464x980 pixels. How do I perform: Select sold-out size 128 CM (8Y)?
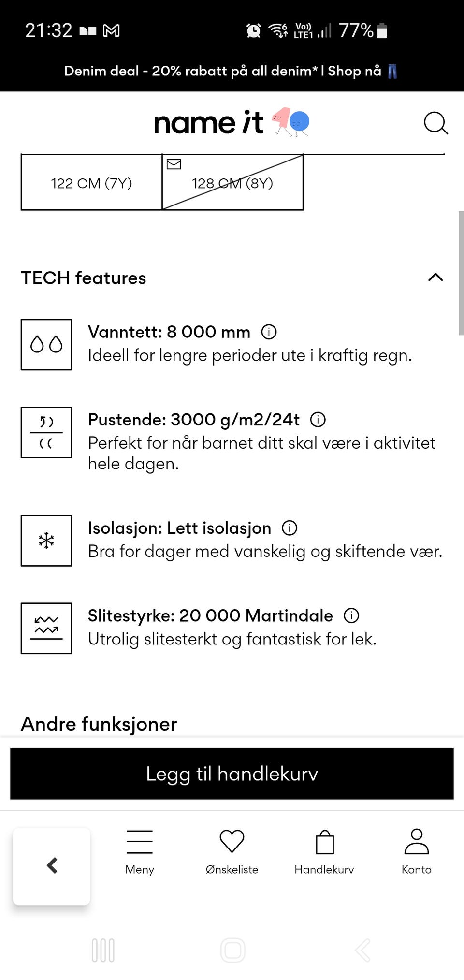(232, 183)
